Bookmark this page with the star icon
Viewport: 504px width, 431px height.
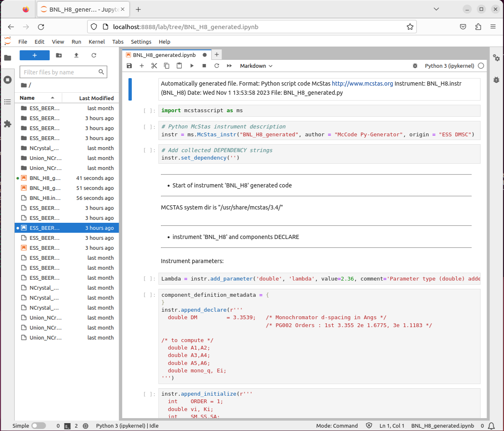coord(410,27)
